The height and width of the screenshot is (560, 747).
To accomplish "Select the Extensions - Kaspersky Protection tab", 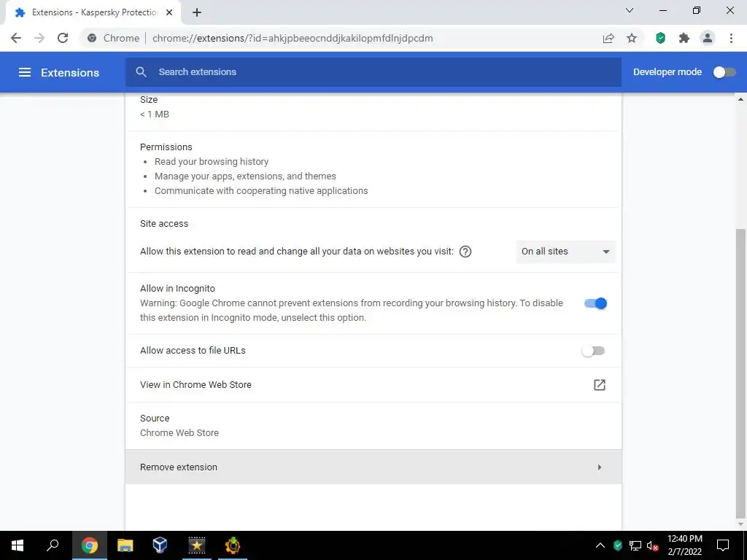I will (x=93, y=12).
